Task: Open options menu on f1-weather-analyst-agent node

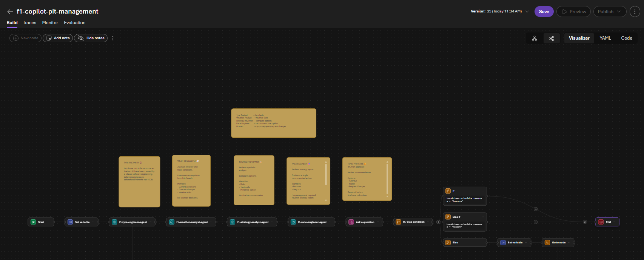Action: [211, 222]
